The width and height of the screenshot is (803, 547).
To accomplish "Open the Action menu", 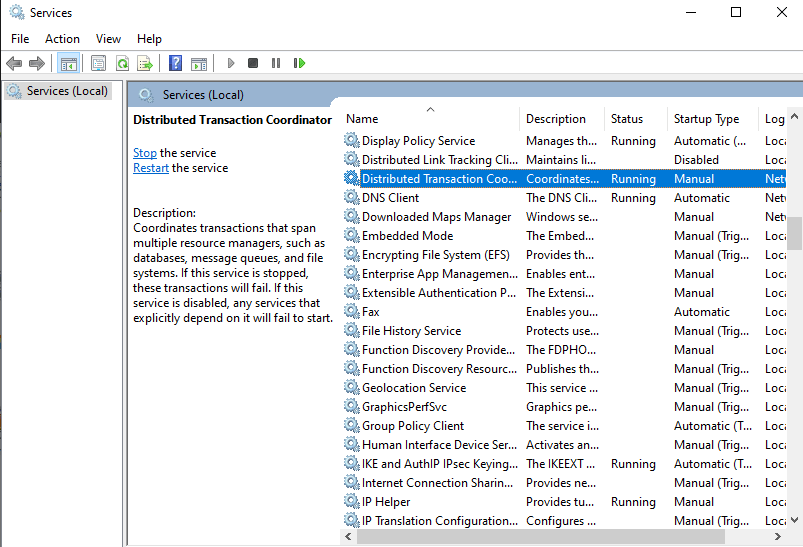I will coord(62,39).
